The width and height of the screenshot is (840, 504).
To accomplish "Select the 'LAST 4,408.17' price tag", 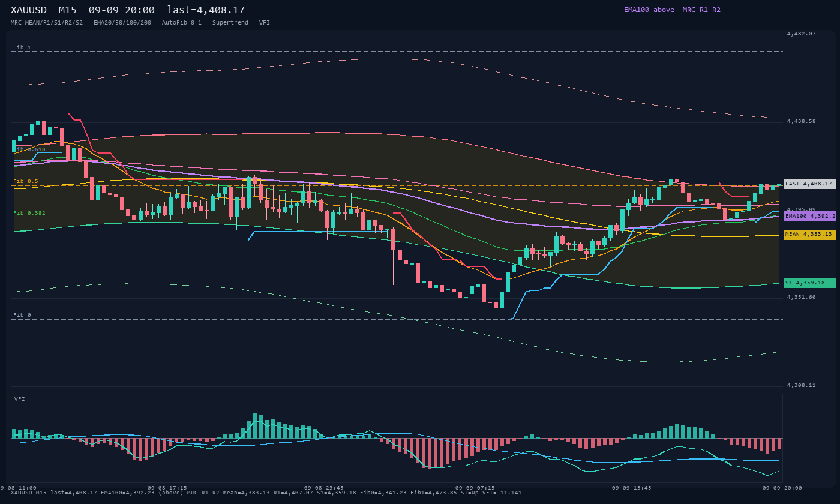I will [x=809, y=184].
